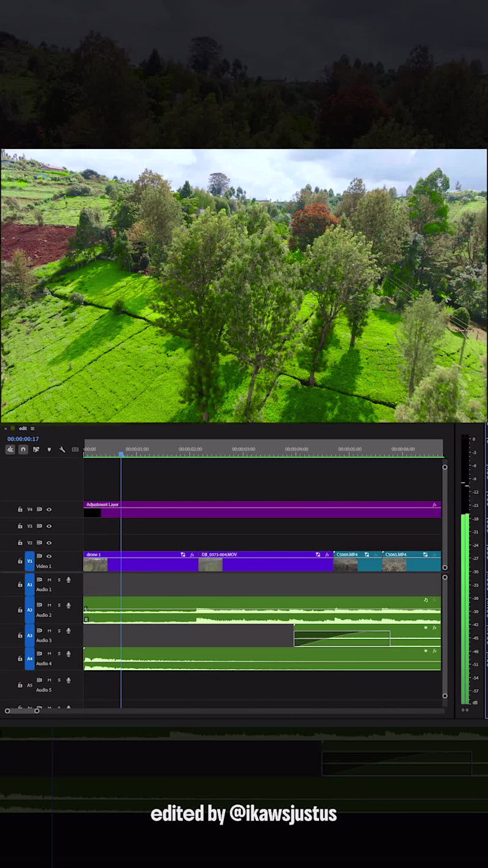This screenshot has width=488, height=868.
Task: Toggle A1 track targeting button
Action: [29, 585]
